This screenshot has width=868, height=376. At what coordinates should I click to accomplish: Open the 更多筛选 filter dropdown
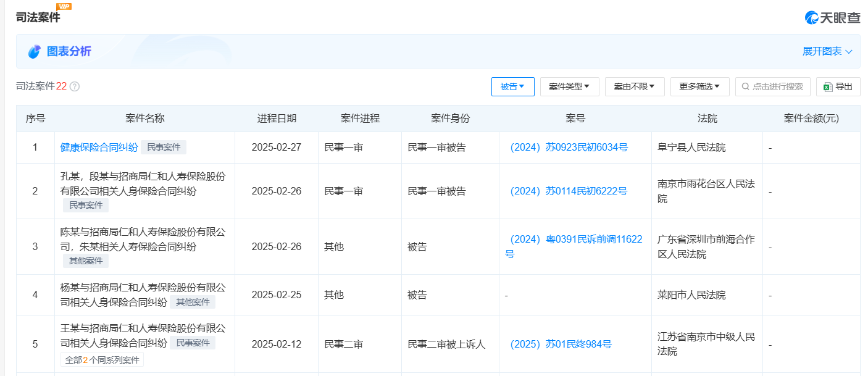click(699, 86)
